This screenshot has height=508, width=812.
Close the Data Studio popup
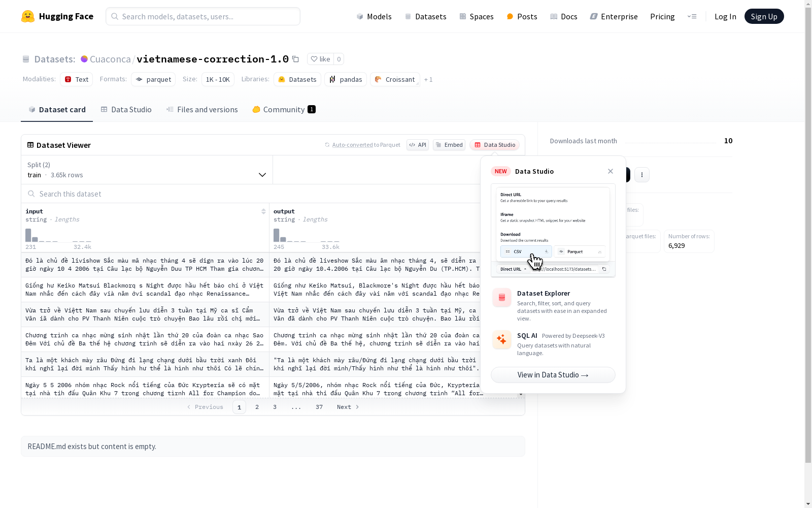point(611,171)
